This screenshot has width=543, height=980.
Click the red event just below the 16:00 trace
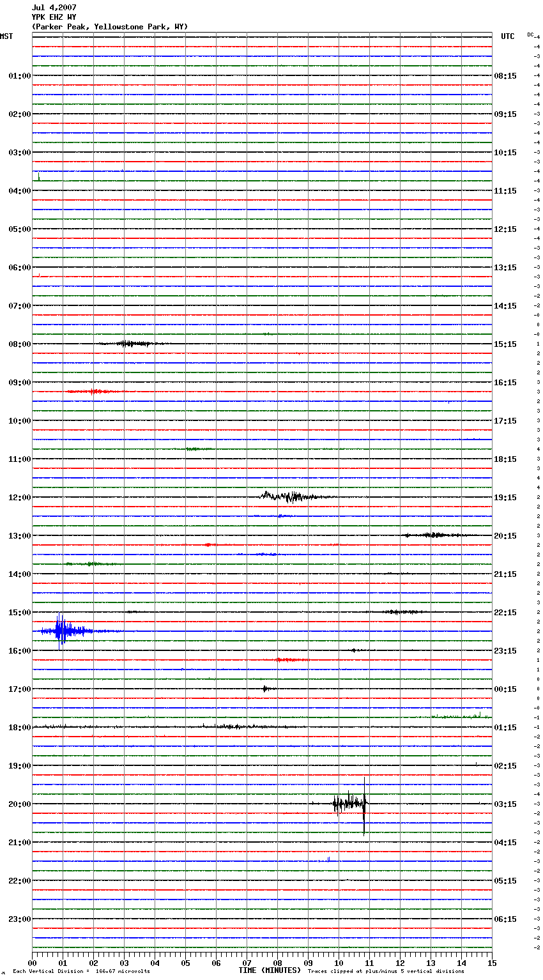(292, 659)
